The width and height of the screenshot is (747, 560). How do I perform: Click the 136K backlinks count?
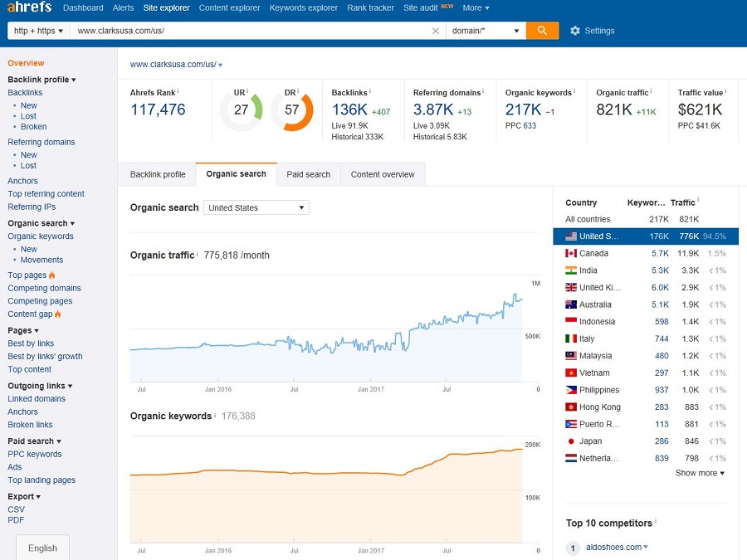(x=349, y=110)
